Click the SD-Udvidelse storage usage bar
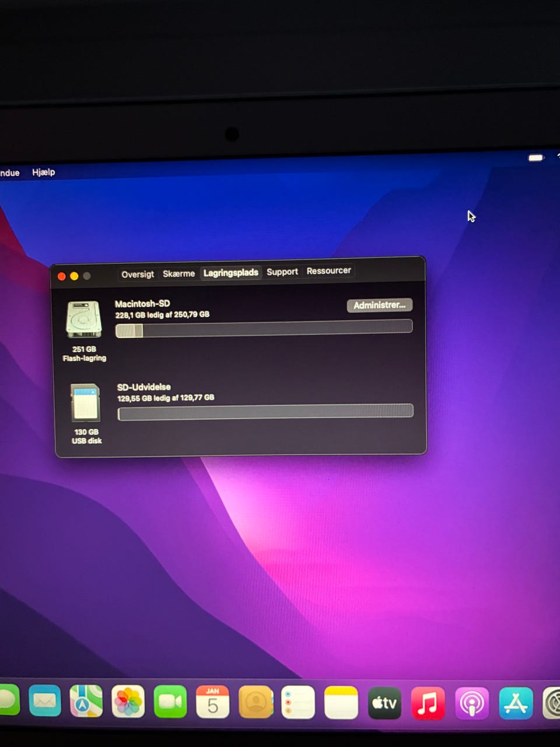The image size is (560, 747). tap(265, 412)
